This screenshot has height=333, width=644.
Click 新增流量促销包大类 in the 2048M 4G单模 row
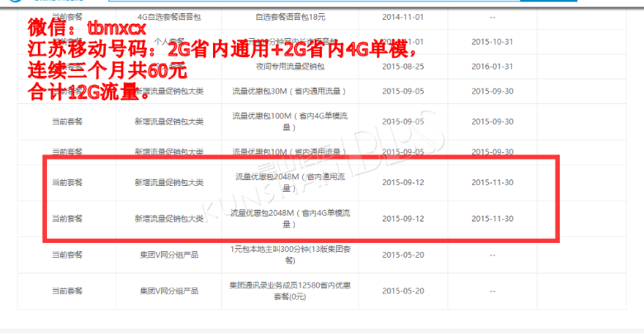point(168,219)
